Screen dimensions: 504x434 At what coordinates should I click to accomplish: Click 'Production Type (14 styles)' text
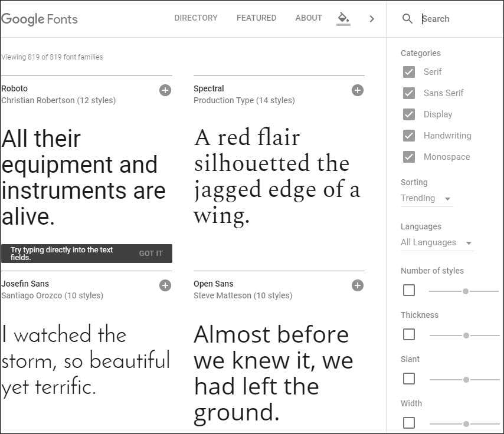click(244, 100)
